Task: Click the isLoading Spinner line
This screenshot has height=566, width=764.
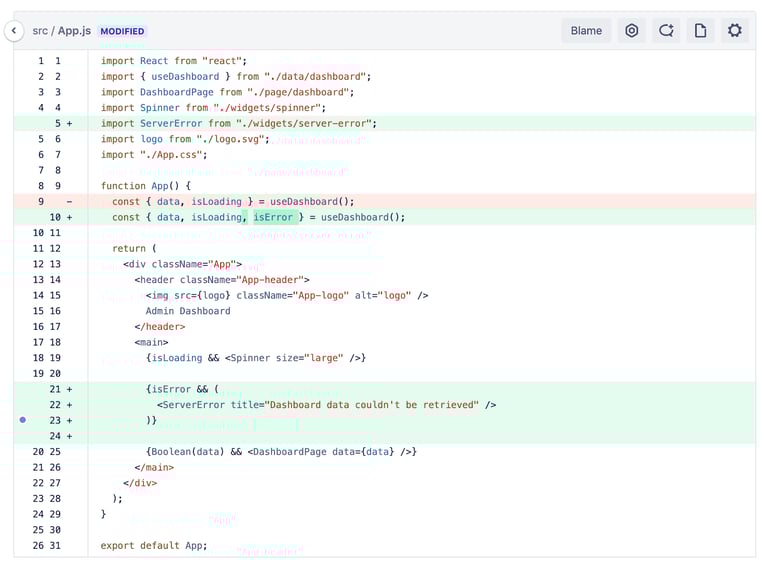Action: point(255,358)
